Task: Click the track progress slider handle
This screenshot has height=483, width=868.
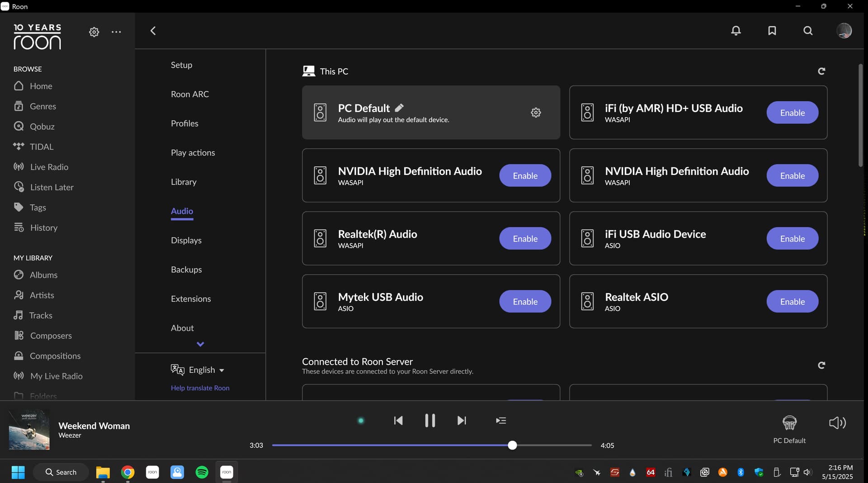Action: point(512,445)
